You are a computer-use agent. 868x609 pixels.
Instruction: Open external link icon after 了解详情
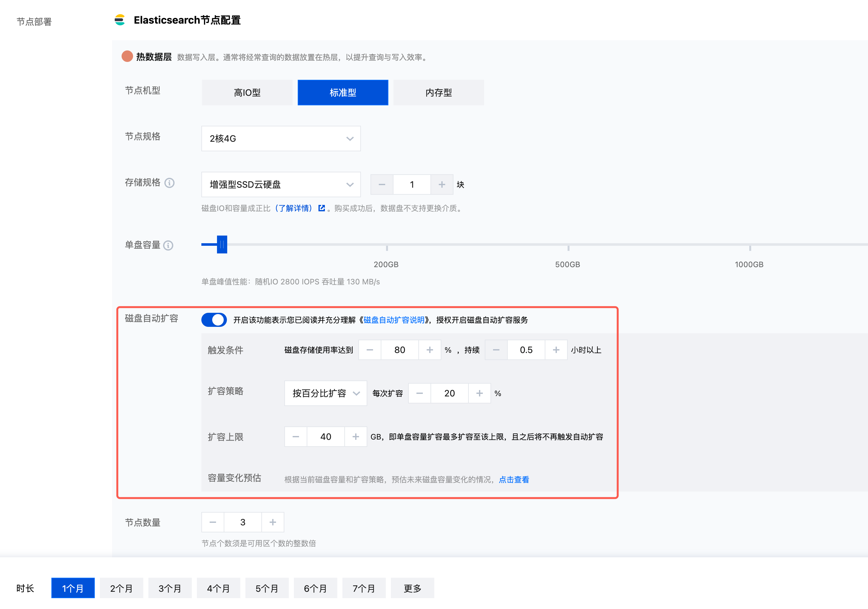[x=322, y=208]
